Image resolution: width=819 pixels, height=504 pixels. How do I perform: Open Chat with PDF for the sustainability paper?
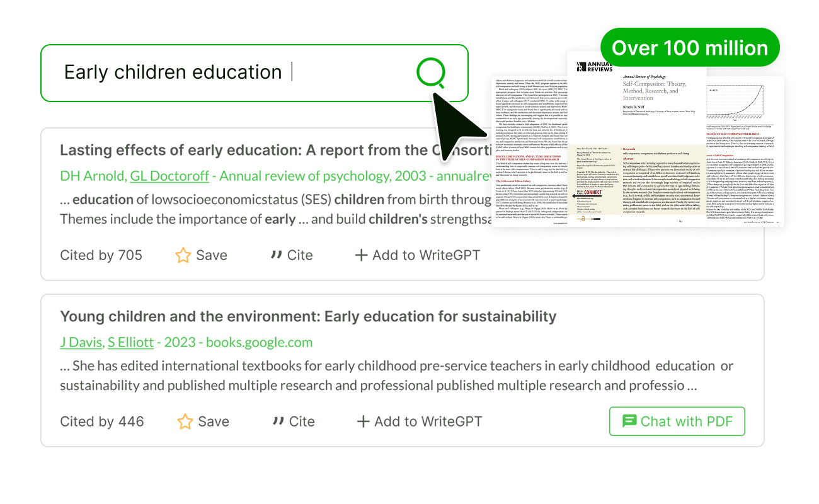click(677, 421)
